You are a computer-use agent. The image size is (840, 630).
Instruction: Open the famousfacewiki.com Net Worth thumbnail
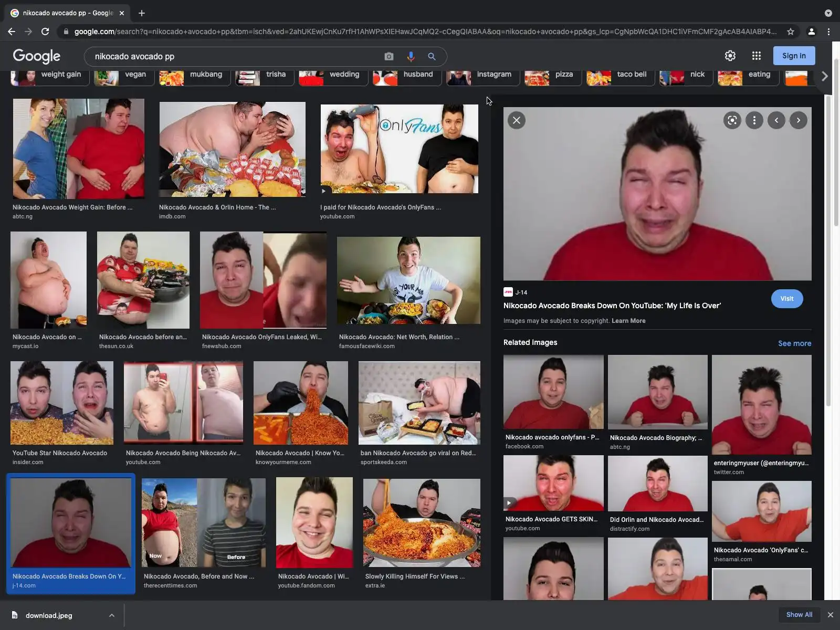click(408, 280)
